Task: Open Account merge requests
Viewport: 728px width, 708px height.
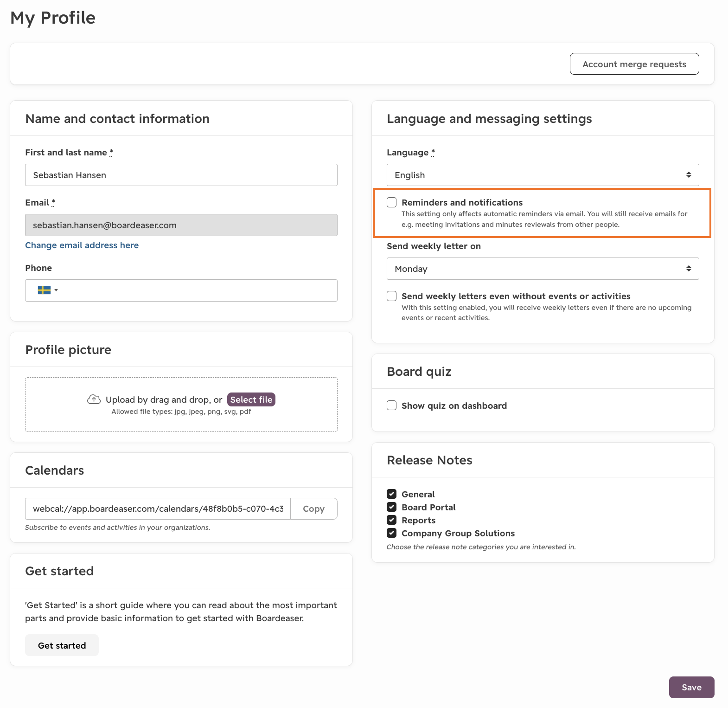Action: pos(634,64)
